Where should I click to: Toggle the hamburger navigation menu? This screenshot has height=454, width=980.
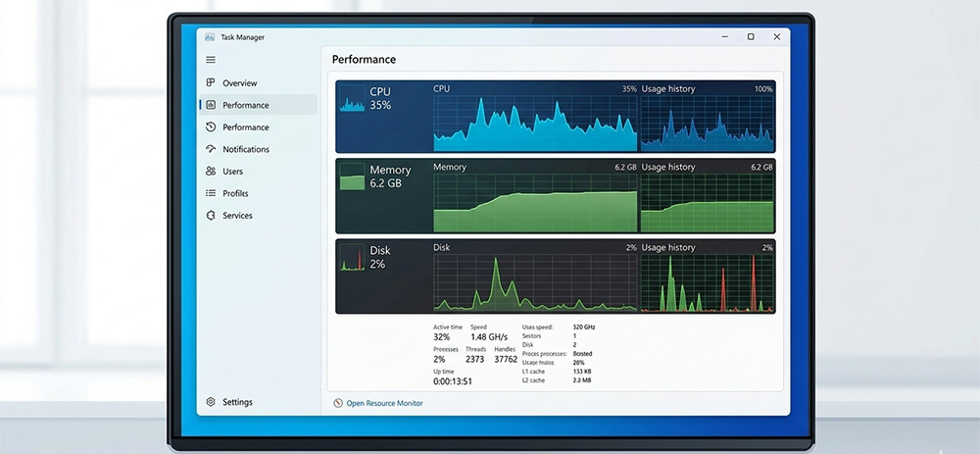[211, 60]
